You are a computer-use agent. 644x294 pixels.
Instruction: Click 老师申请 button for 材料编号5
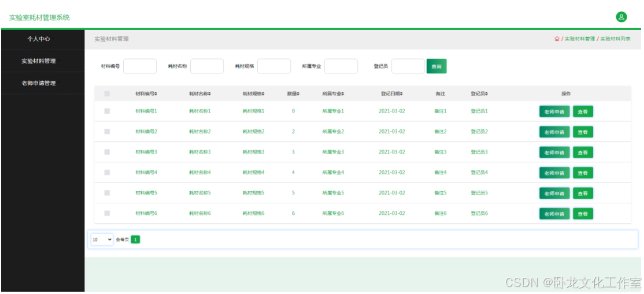(554, 193)
